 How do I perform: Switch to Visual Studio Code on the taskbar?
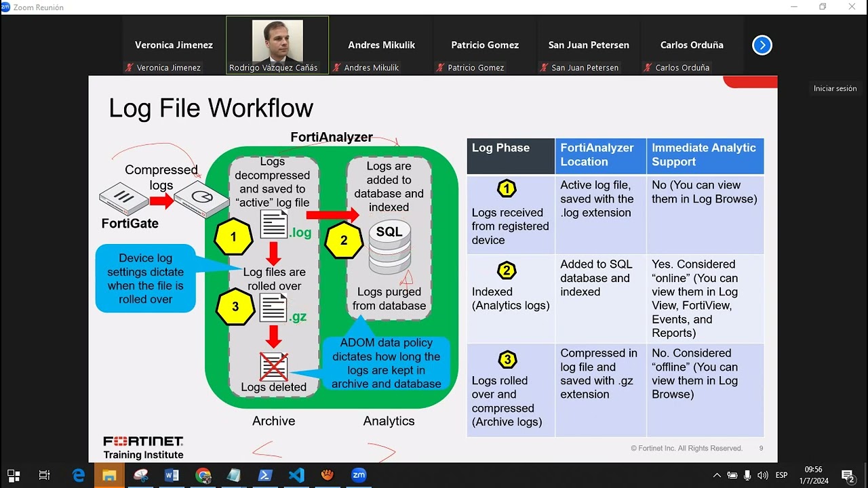tap(296, 475)
